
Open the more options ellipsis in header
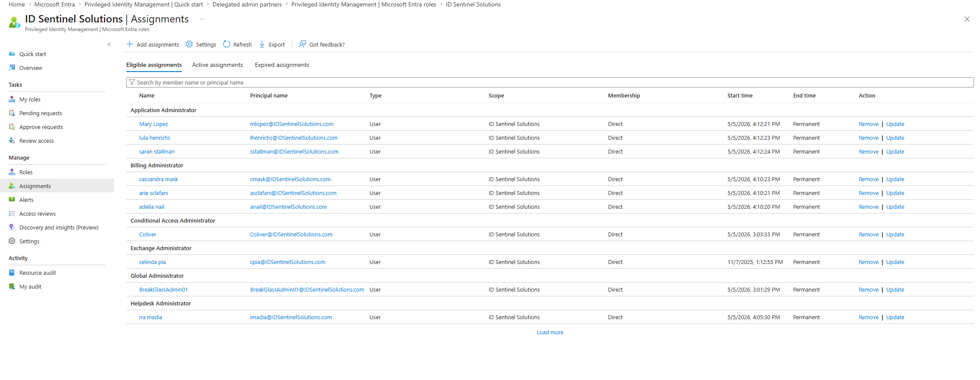tap(203, 19)
